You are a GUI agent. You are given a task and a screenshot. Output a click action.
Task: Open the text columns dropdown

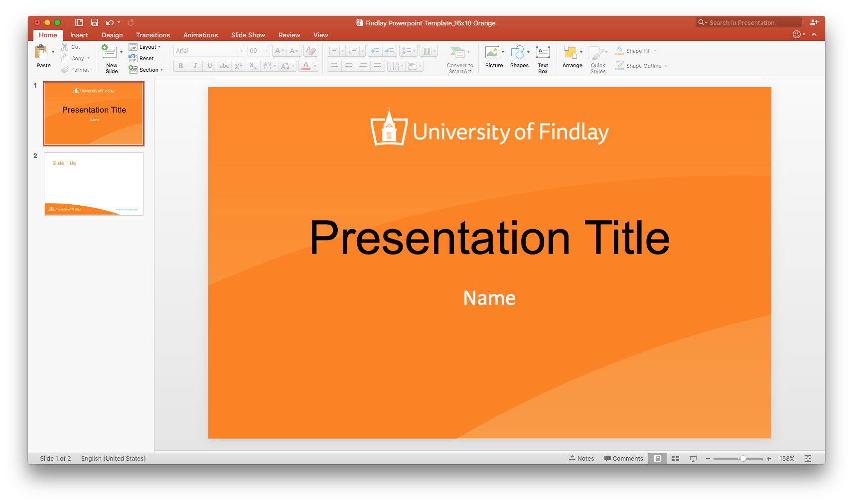click(428, 51)
